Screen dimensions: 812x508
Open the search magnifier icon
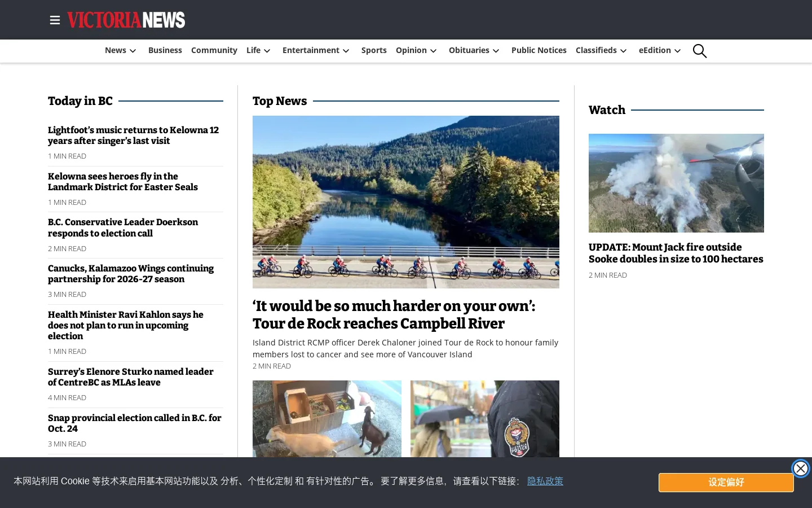pos(700,51)
